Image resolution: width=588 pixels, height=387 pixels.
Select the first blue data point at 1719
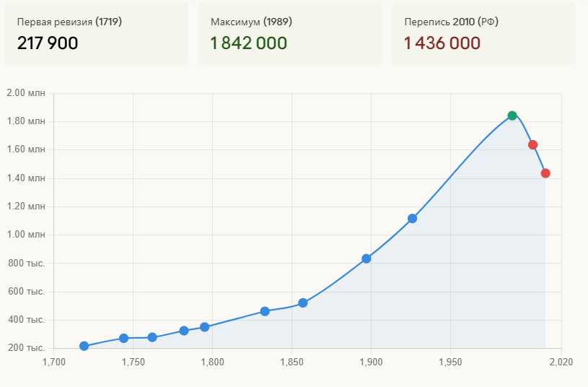84,346
